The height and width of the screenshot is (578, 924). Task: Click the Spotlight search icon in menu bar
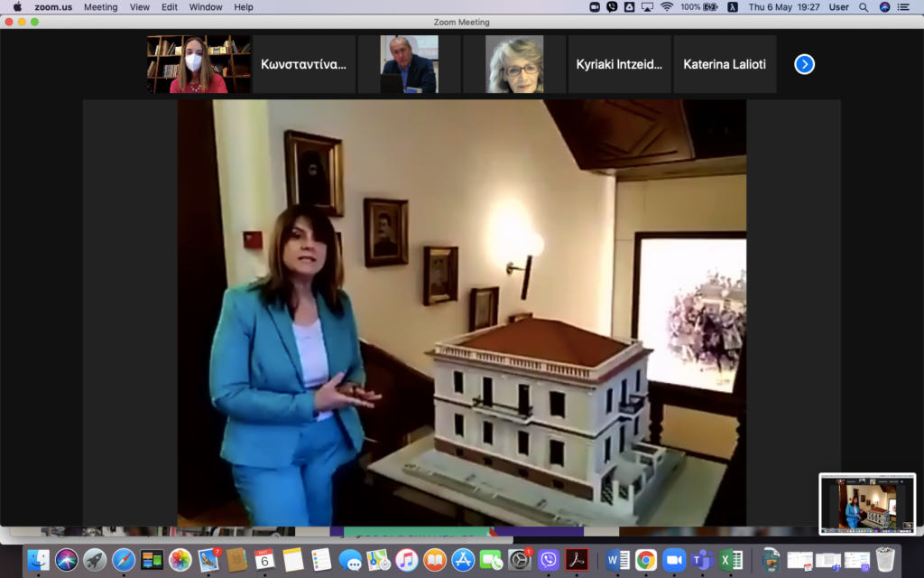pos(864,7)
